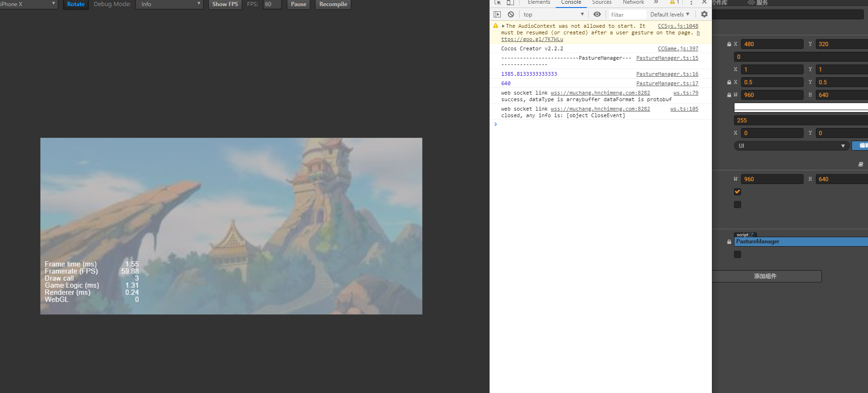
Task: Click the Y position field showing 320
Action: (x=842, y=44)
